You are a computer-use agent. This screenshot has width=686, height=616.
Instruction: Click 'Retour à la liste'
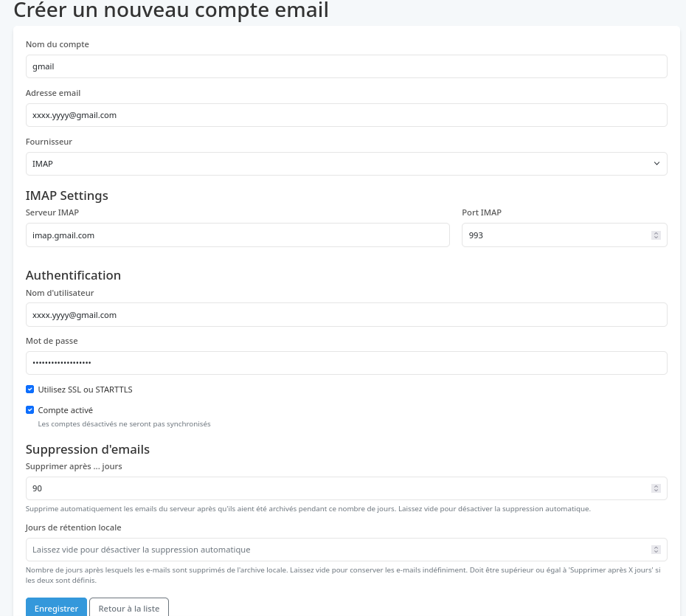(x=128, y=608)
